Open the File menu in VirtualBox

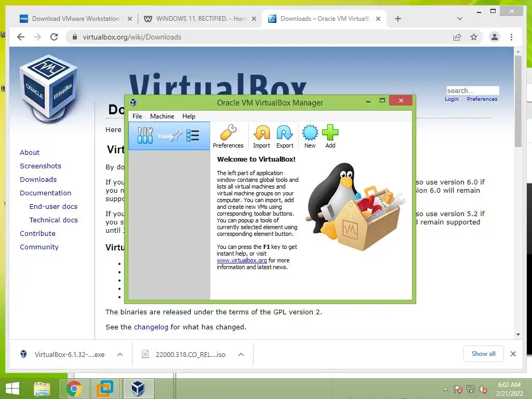137,116
